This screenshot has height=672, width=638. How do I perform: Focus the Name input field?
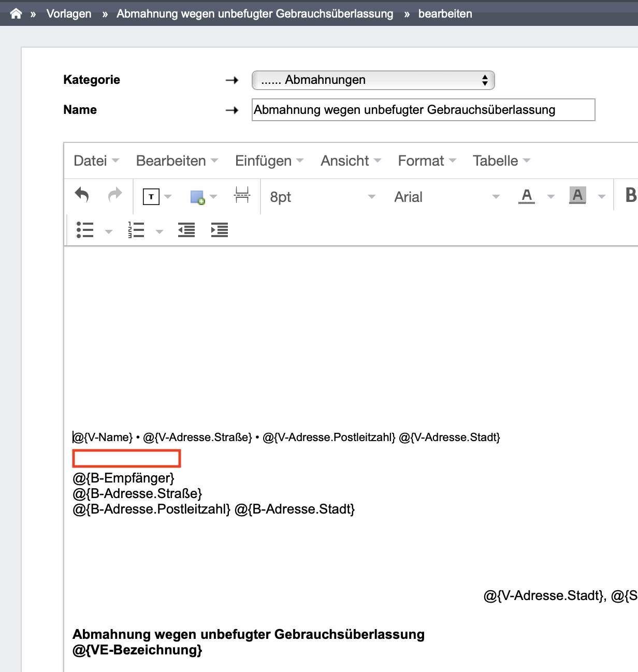[x=424, y=110]
